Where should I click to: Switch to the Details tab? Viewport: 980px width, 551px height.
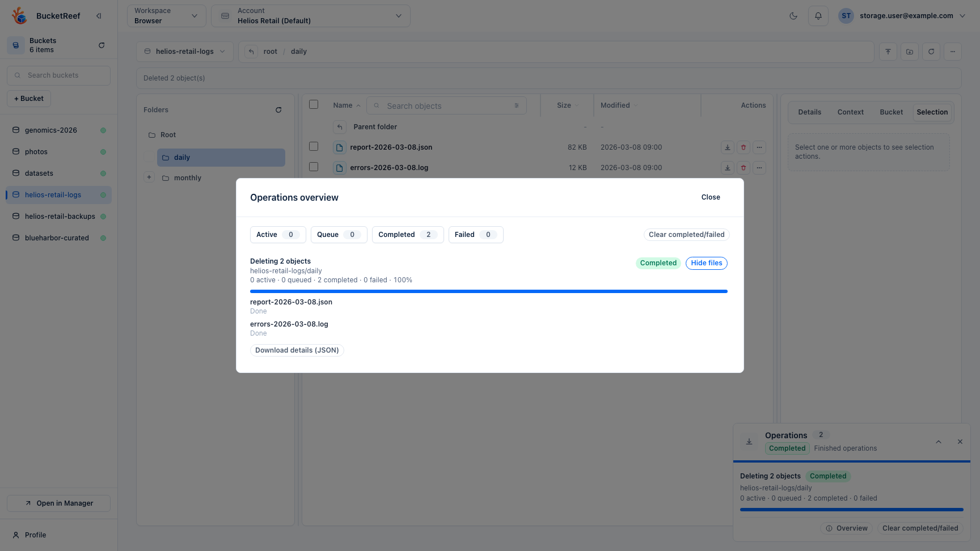coord(810,112)
